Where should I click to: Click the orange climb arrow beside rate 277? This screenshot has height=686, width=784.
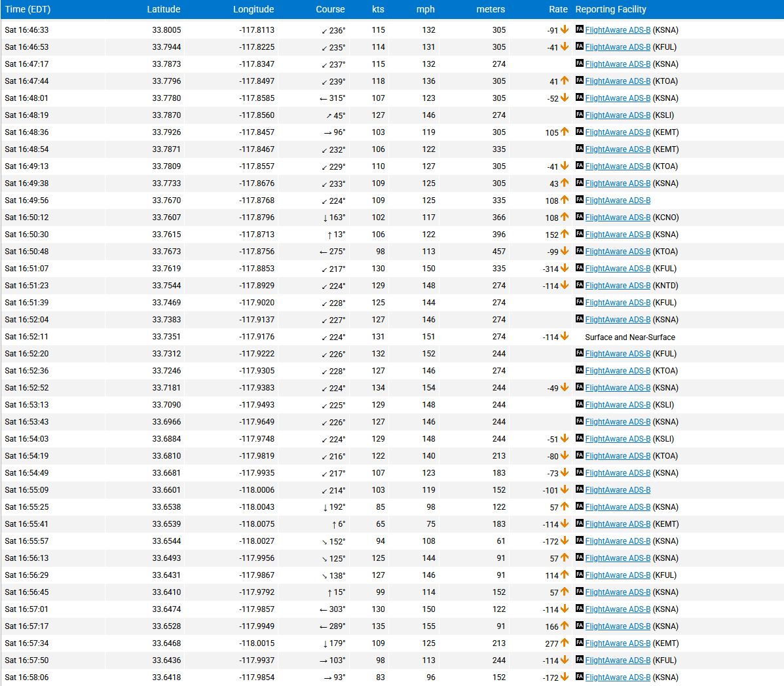tap(565, 643)
